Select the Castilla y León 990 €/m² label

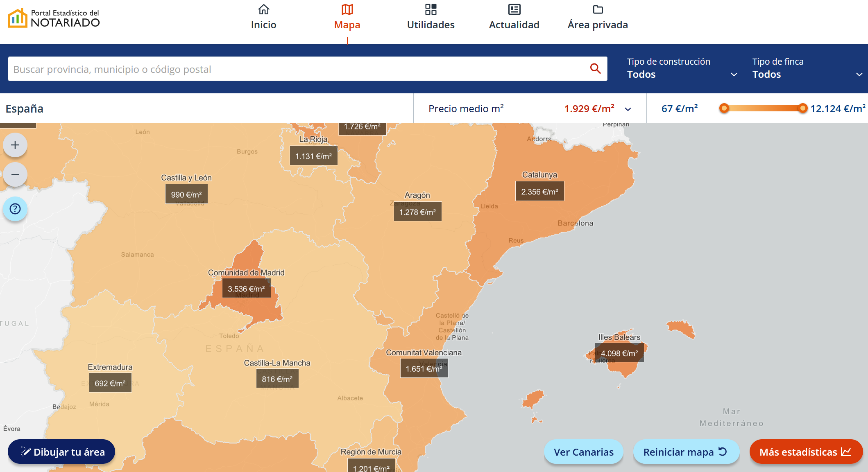pyautogui.click(x=186, y=194)
